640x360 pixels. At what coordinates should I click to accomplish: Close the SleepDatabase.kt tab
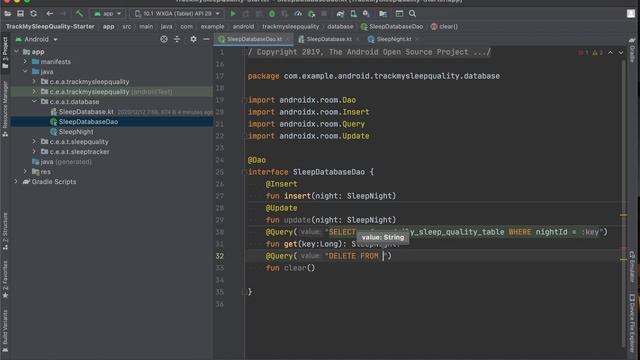tap(358, 39)
